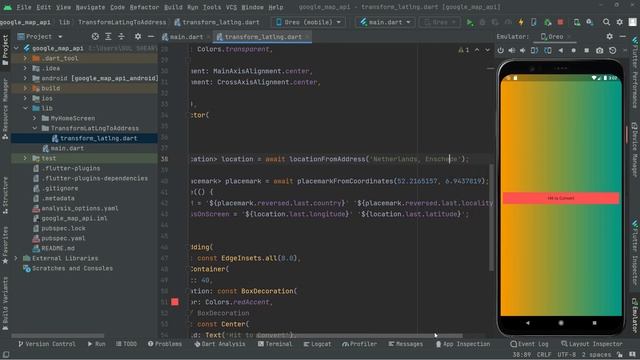This screenshot has width=640, height=360.
Task: Click emulator volume down icon
Action: coord(522,50)
